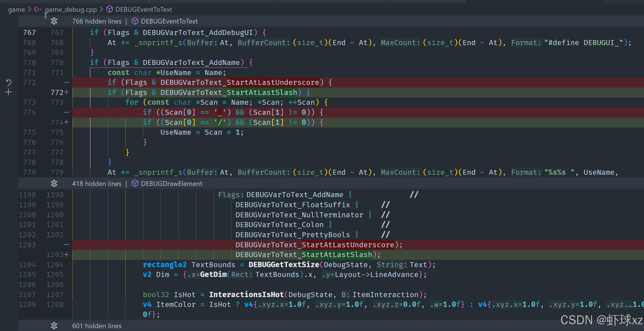Jump to DEBUGEventToText in the hidden lines bar
The width and height of the screenshot is (644, 331).
169,21
